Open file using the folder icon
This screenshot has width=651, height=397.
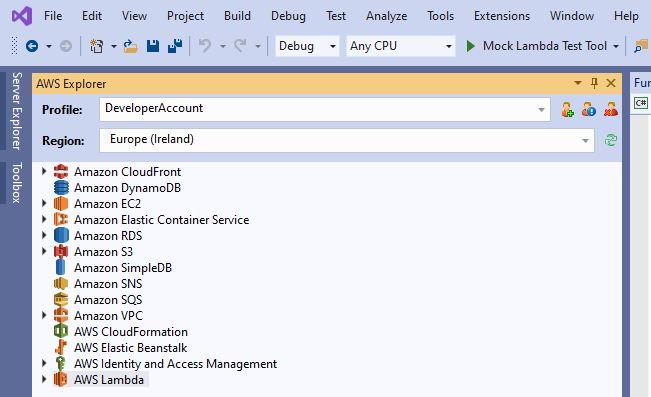pyautogui.click(x=130, y=46)
